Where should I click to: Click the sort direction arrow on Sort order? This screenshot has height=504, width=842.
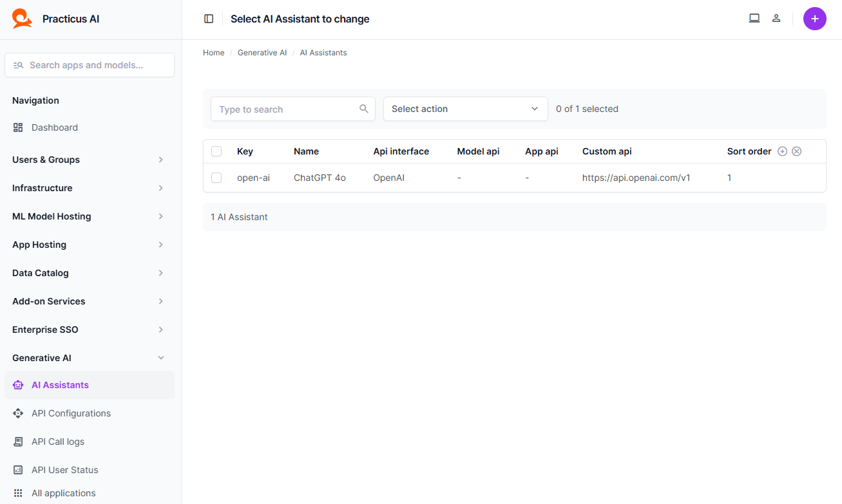783,151
